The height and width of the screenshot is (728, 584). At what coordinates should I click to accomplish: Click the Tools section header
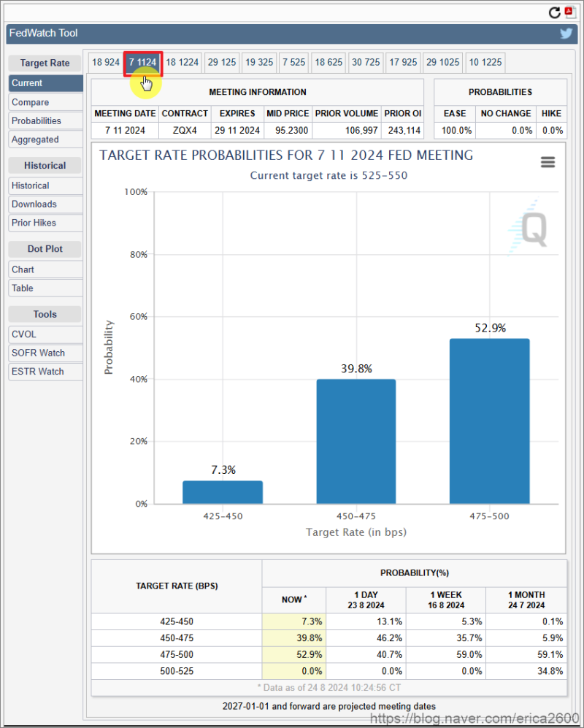[x=45, y=314]
